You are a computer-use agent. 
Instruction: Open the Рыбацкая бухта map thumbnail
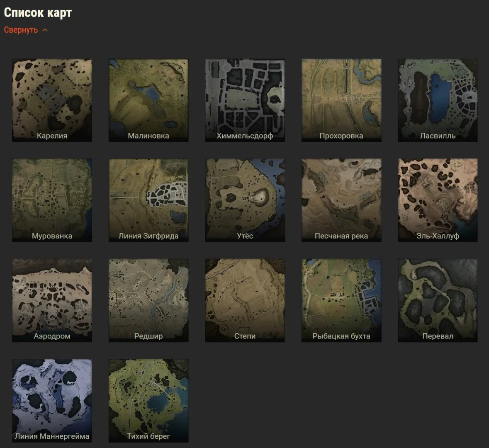coord(341,300)
